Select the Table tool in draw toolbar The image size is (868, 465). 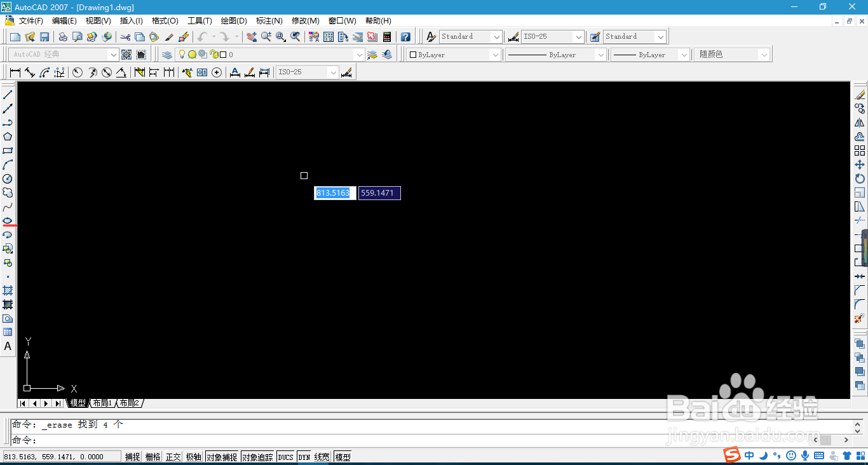click(8, 332)
